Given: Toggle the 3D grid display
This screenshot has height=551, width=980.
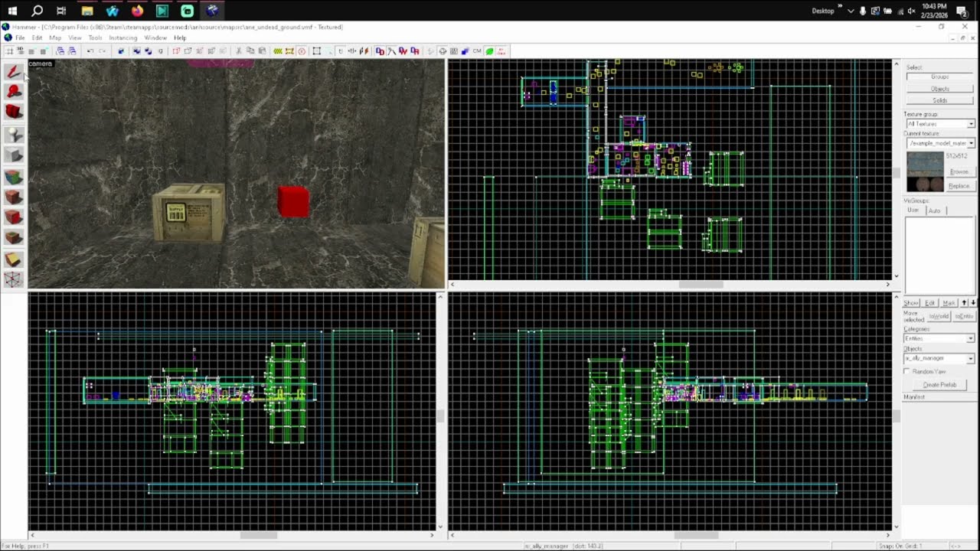Looking at the screenshot, I should (x=19, y=51).
